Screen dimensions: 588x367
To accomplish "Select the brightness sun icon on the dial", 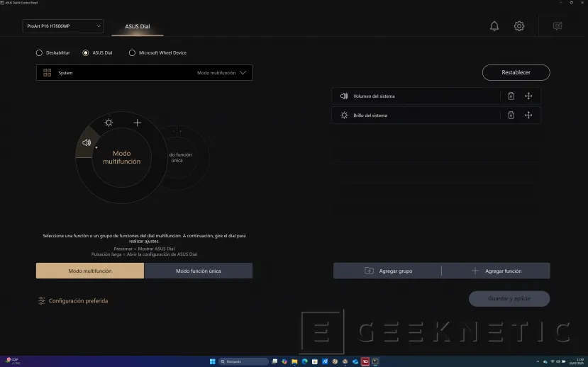I will 109,123.
